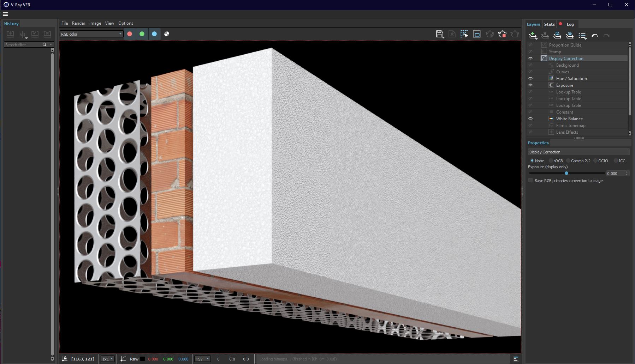Open the View menu

(x=109, y=23)
